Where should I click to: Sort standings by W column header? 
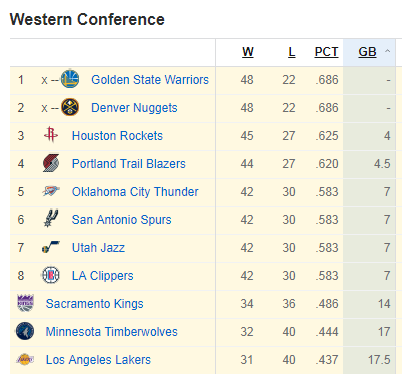pos(248,52)
